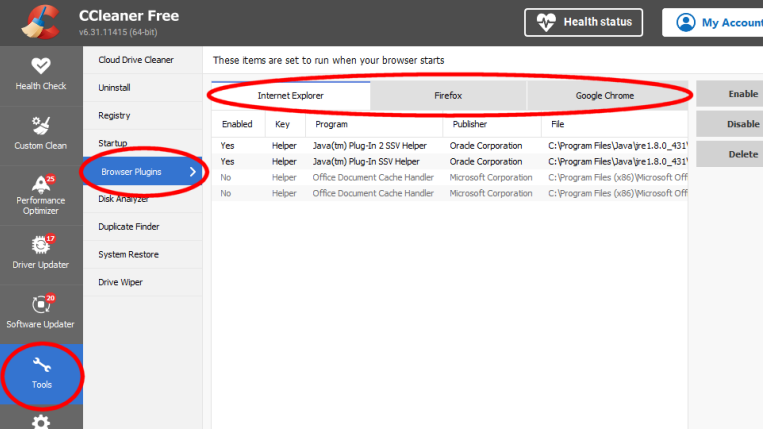Open the Custom Clean section

tap(41, 132)
